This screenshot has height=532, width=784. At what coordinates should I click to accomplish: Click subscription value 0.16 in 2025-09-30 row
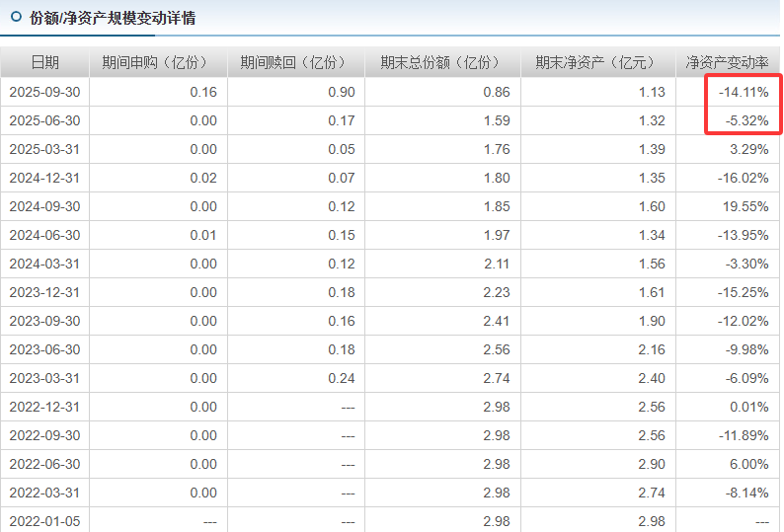(203, 92)
